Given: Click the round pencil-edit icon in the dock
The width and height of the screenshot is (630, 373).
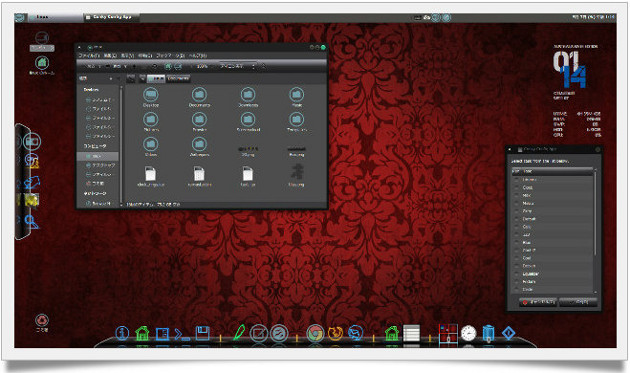Looking at the screenshot, I should (x=259, y=334).
